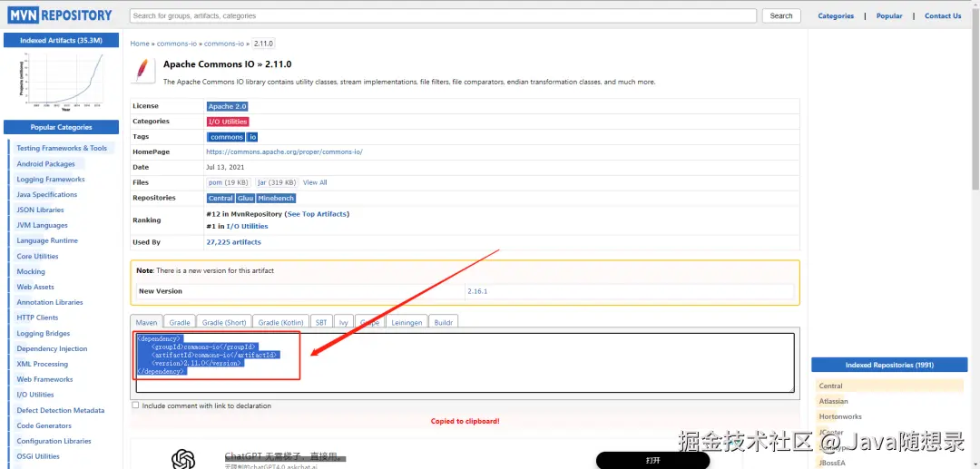The width and height of the screenshot is (980, 469).
Task: Open Logging Frameworks category
Action: pyautogui.click(x=51, y=180)
